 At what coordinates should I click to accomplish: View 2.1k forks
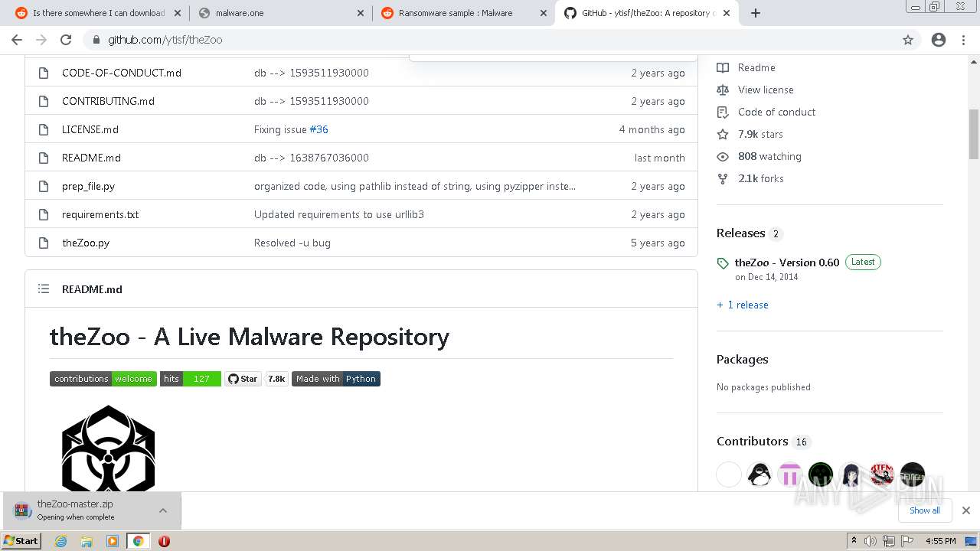tap(750, 178)
